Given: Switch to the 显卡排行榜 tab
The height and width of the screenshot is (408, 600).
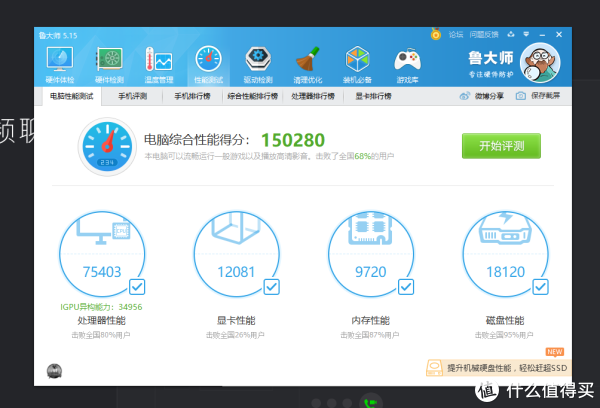Looking at the screenshot, I should point(373,96).
